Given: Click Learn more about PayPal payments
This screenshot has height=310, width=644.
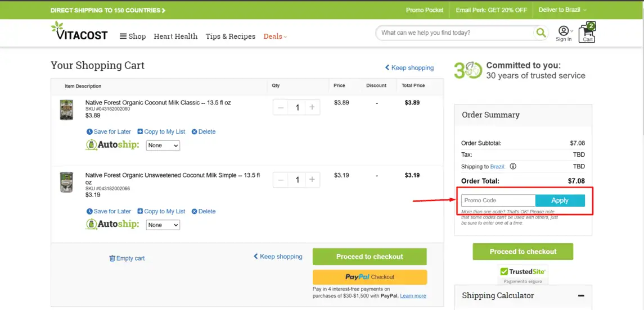Looking at the screenshot, I should (413, 295).
